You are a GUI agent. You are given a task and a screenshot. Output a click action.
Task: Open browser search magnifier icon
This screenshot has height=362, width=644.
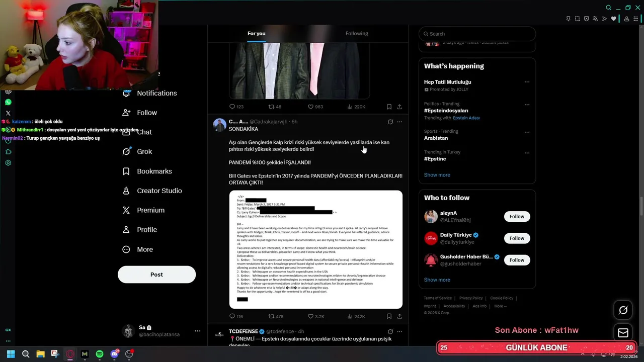[608, 8]
